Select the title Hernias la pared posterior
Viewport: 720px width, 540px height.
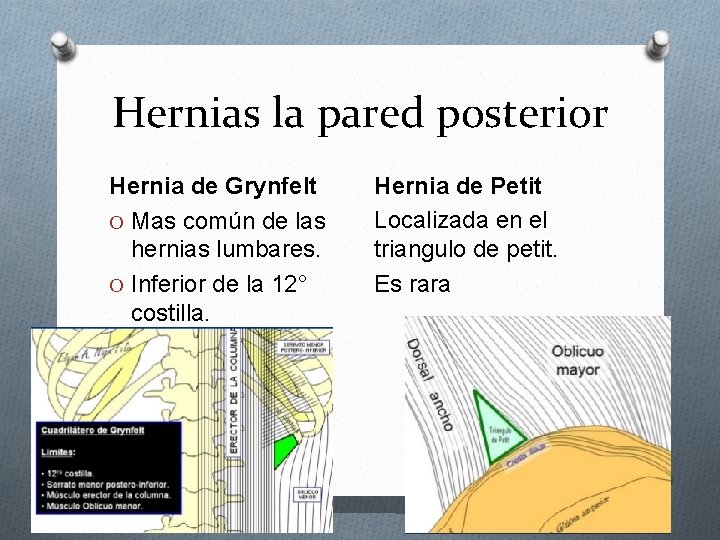pyautogui.click(x=360, y=114)
